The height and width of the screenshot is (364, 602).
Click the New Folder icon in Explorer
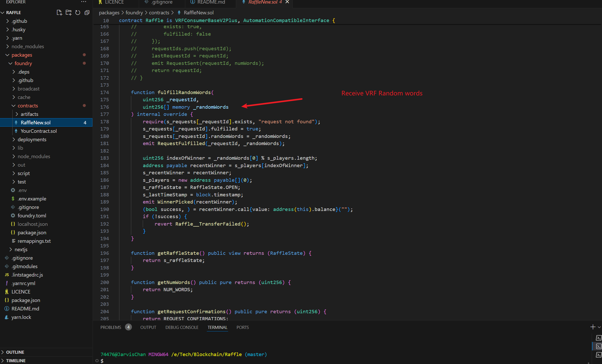69,13
